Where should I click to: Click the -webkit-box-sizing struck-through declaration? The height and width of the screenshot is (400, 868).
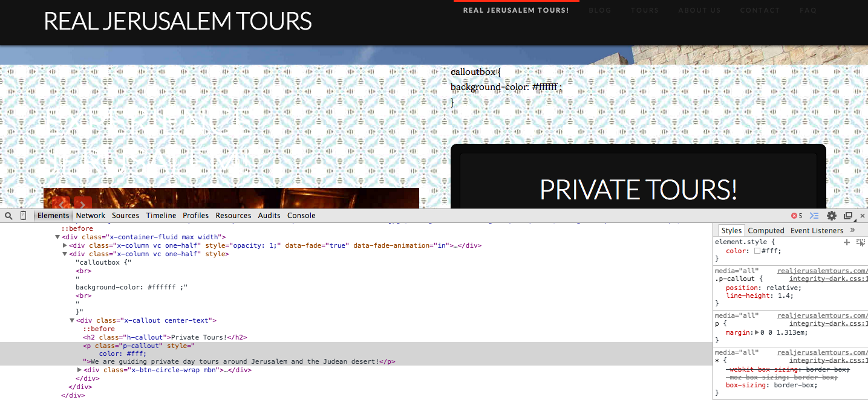point(788,370)
